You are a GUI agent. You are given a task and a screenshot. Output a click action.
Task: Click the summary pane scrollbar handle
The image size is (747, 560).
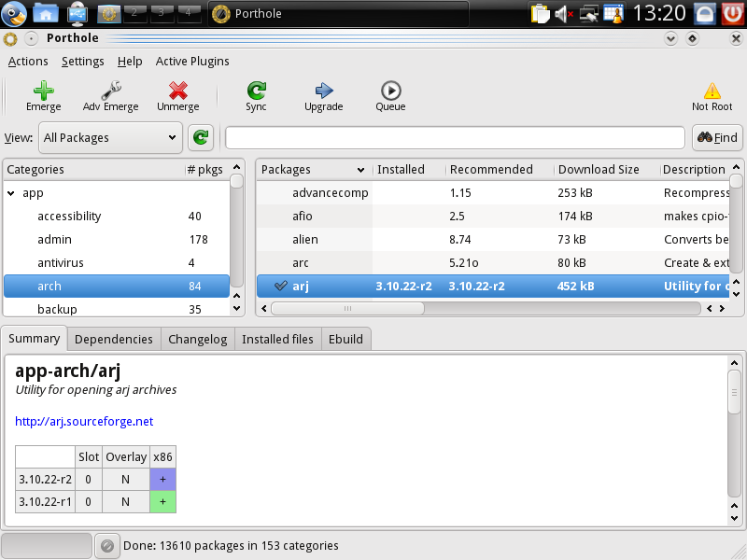pos(734,392)
